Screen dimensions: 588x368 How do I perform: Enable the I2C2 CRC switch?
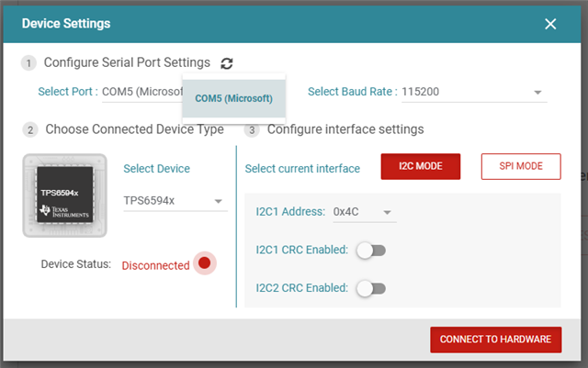pos(370,288)
